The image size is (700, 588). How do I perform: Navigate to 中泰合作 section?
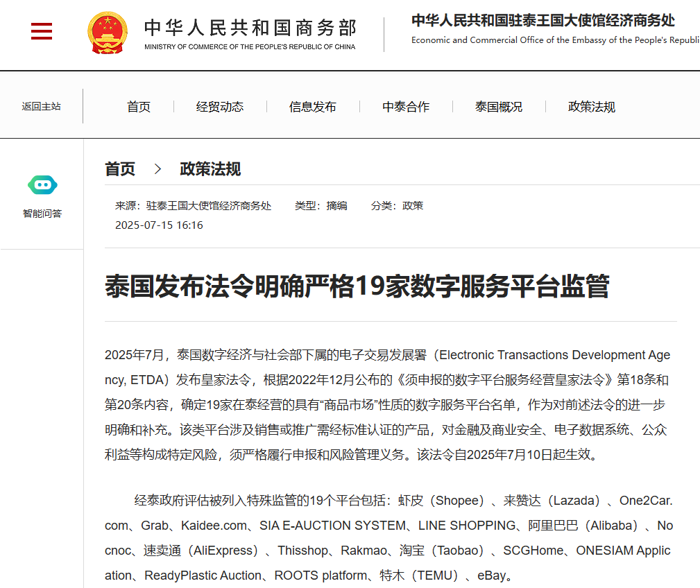pos(406,107)
